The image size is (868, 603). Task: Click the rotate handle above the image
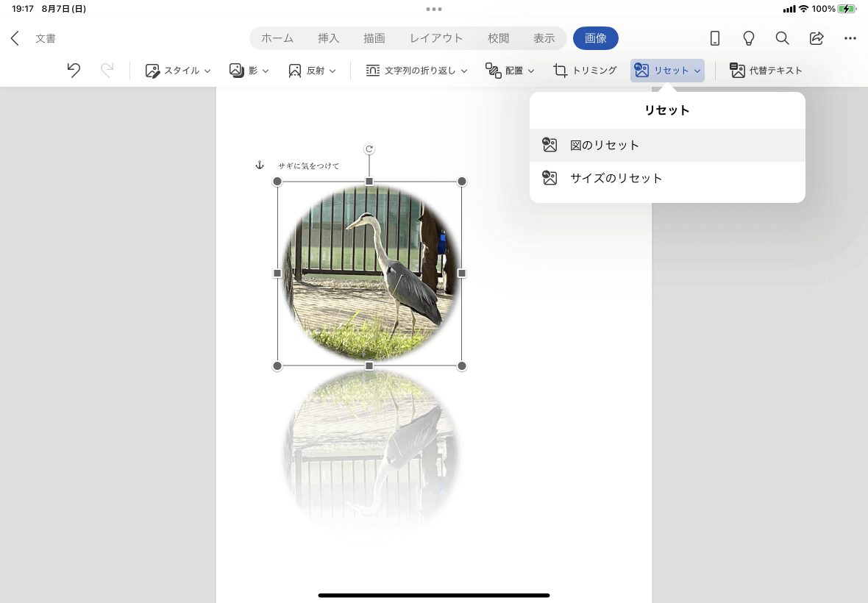[x=369, y=149]
